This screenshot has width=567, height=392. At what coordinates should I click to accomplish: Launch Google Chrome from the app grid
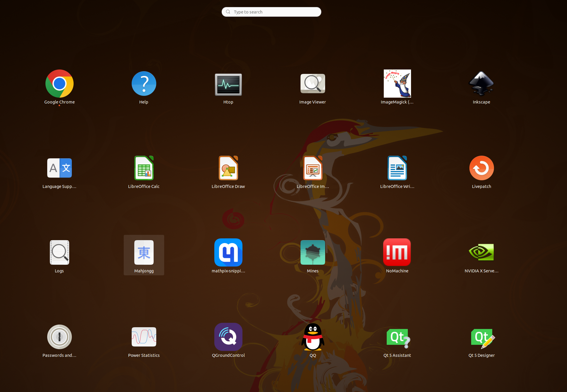coord(60,84)
